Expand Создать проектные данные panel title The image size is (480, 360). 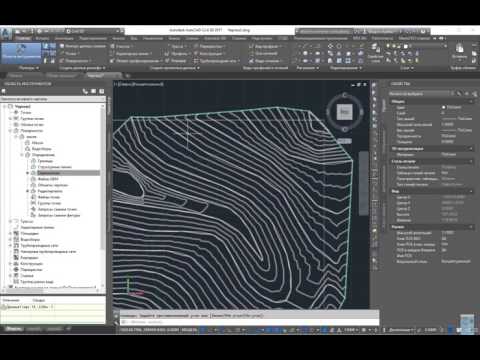(x=174, y=68)
